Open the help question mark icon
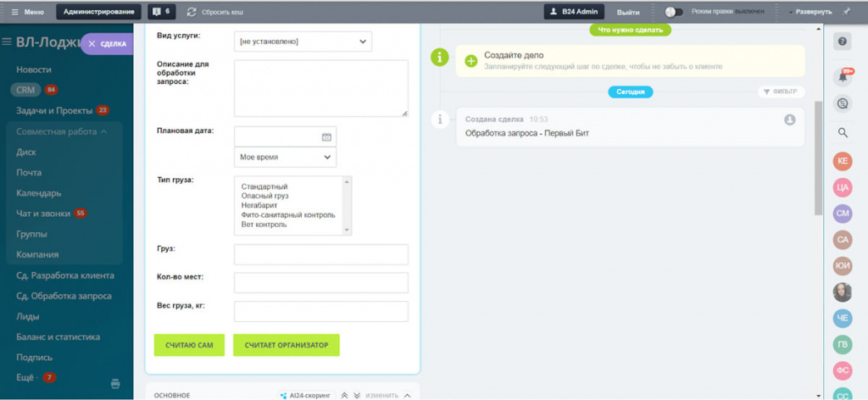This screenshot has height=400, width=868. coord(843,41)
